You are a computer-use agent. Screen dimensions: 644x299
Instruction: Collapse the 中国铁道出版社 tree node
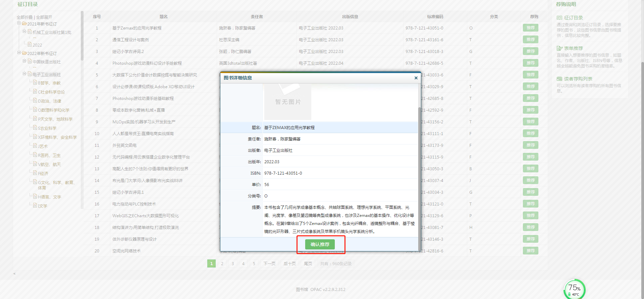coord(24,61)
